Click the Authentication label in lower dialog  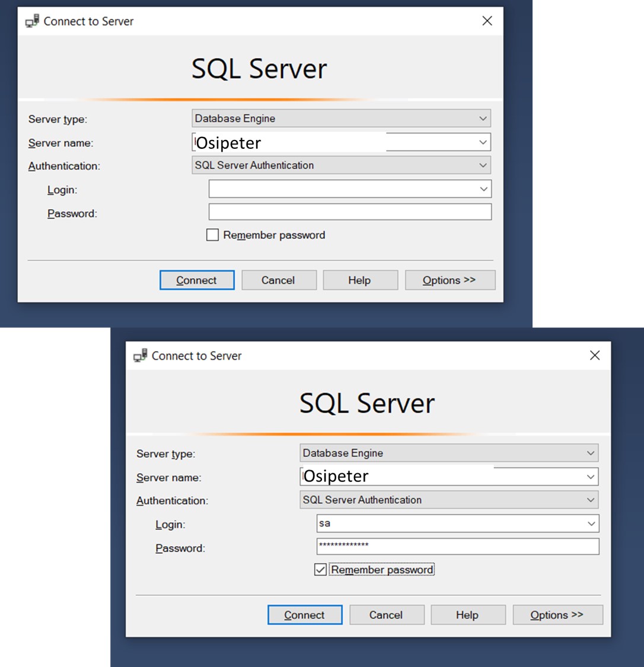coord(173,500)
